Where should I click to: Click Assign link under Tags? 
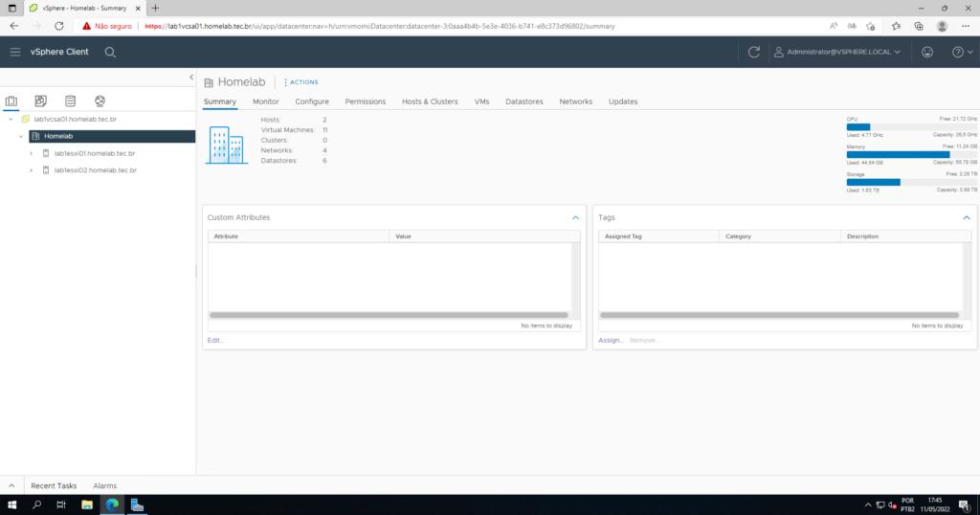click(x=611, y=340)
